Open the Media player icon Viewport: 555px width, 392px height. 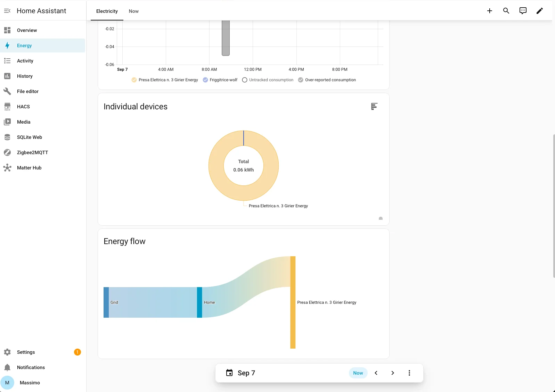tap(7, 122)
